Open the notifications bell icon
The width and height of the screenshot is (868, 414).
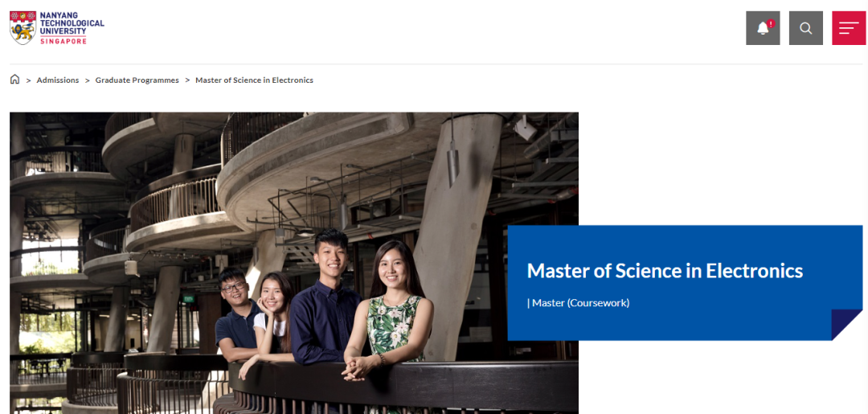(763, 28)
